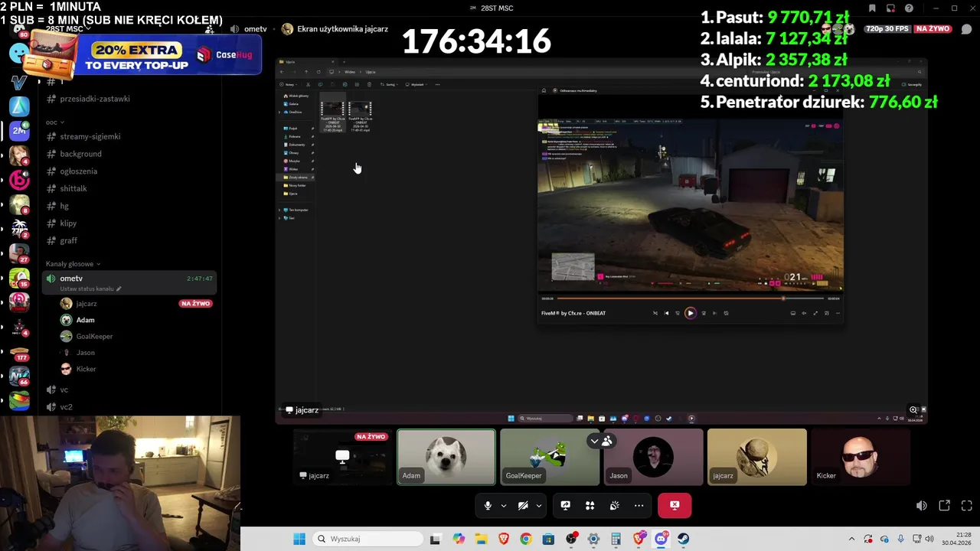Select Adam's participant tile
The image size is (980, 551).
446,457
